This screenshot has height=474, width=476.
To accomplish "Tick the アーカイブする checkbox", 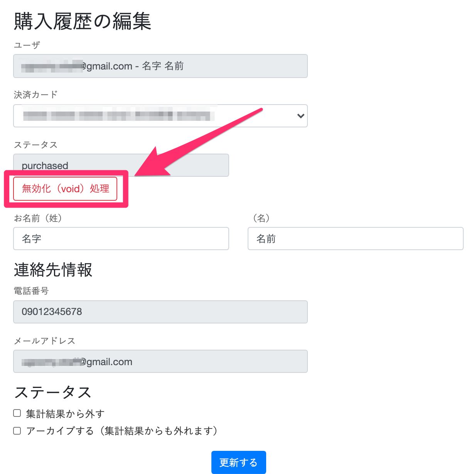I will (x=17, y=430).
